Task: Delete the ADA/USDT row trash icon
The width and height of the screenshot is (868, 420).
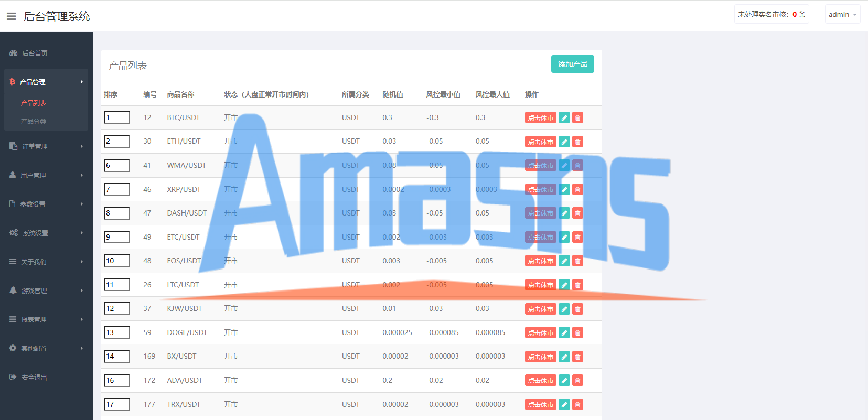Action: (577, 380)
